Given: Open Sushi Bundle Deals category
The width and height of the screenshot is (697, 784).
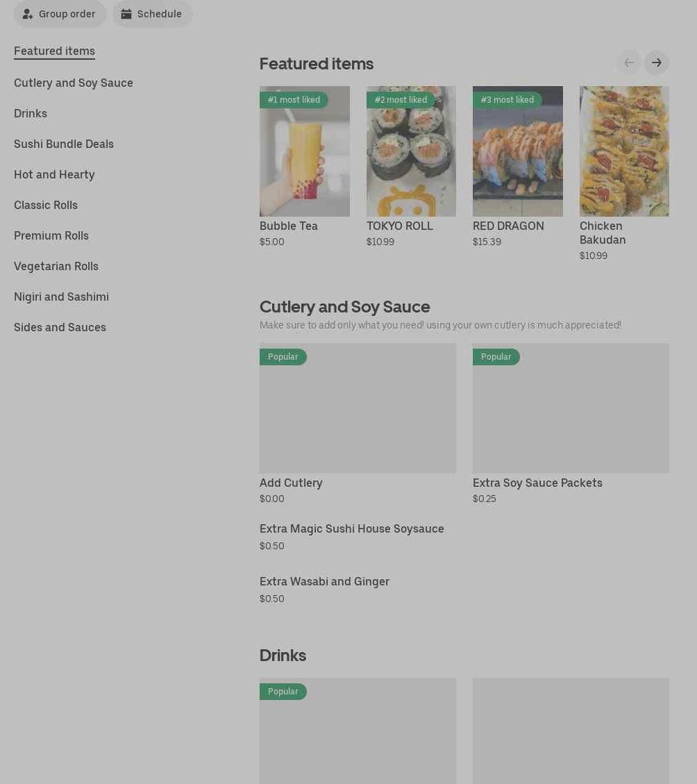Looking at the screenshot, I should tap(63, 144).
